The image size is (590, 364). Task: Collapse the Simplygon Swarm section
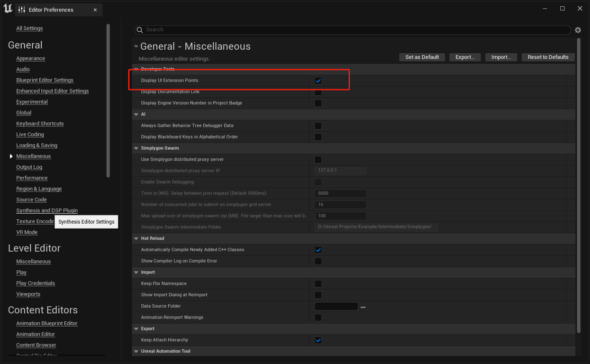click(x=136, y=148)
